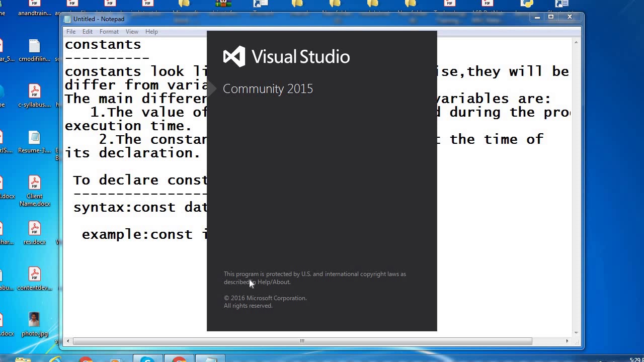Click Notepad's horizontal scrollbar right arrow
Screen dimensions: 644x362
567,341
